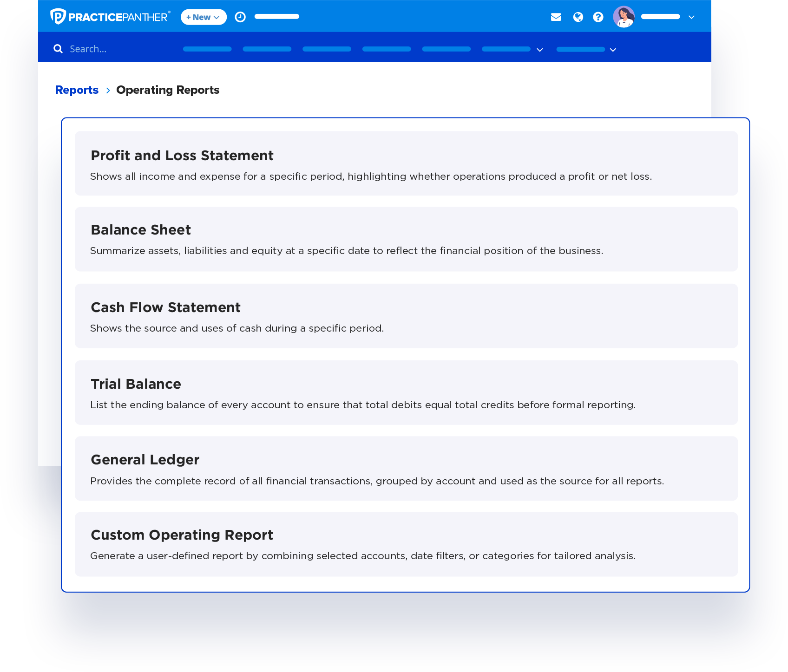This screenshot has width=788, height=672.
Task: Click the PracticePanther logo
Action: (x=110, y=17)
